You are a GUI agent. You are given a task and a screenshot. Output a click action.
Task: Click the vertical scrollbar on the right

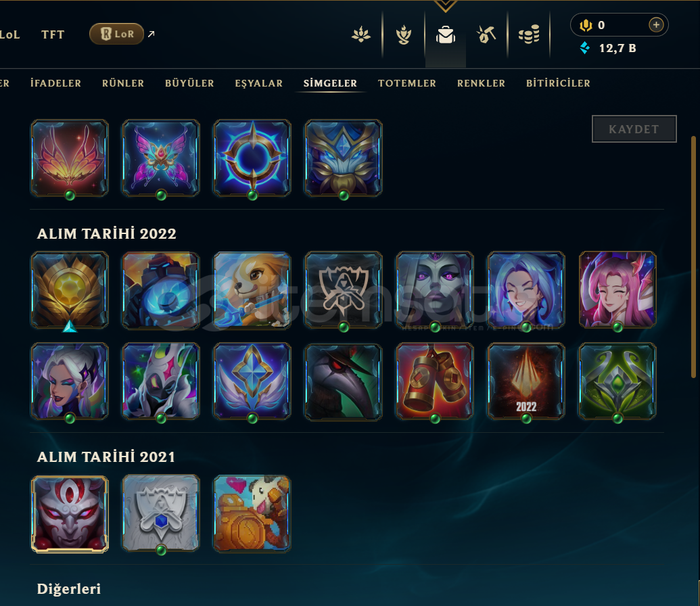pos(693,257)
